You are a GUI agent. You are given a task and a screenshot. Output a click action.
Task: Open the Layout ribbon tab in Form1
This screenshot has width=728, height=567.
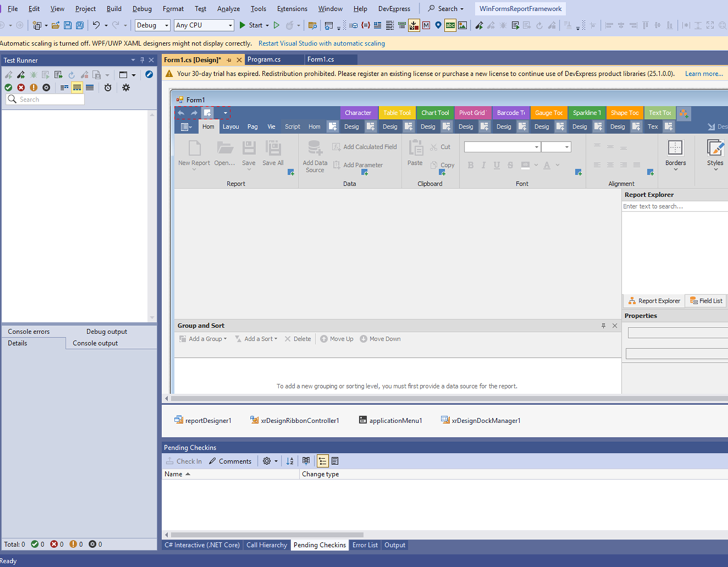[231, 127]
